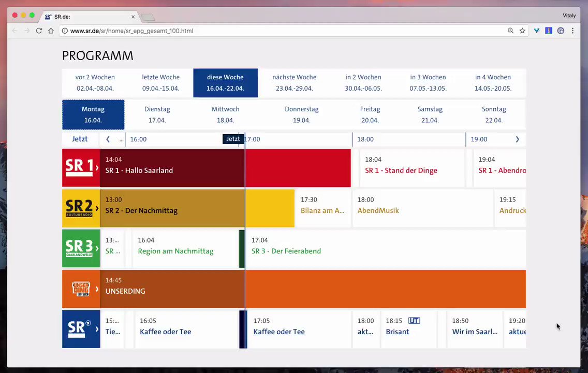Open the Brisant 18:15 program
The width and height of the screenshot is (588, 373).
click(408, 329)
